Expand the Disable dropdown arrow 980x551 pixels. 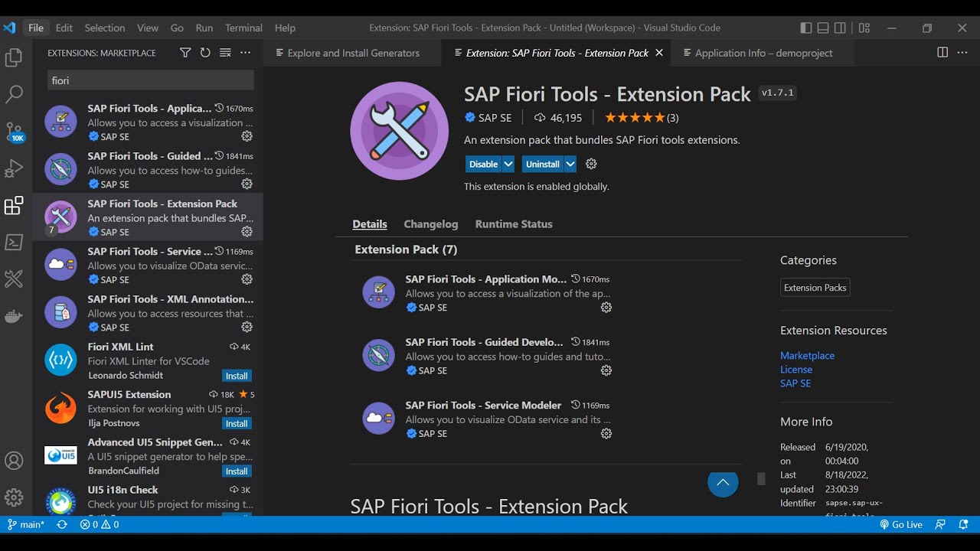point(508,164)
